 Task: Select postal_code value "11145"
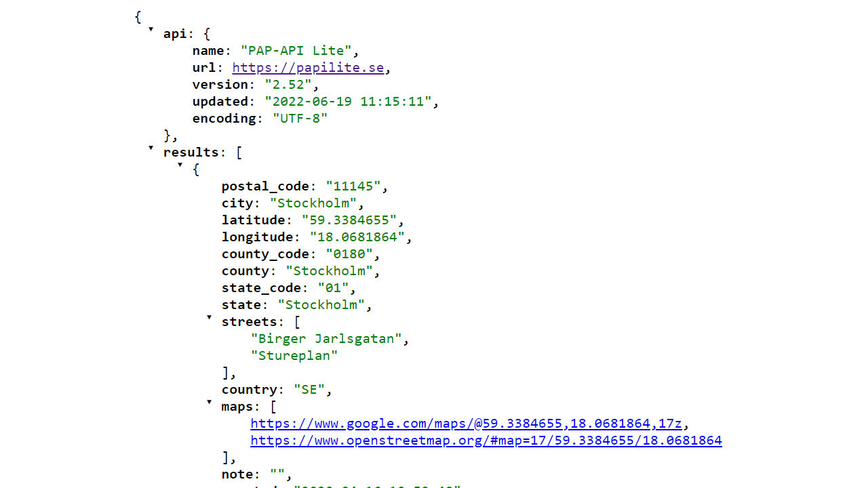[353, 186]
